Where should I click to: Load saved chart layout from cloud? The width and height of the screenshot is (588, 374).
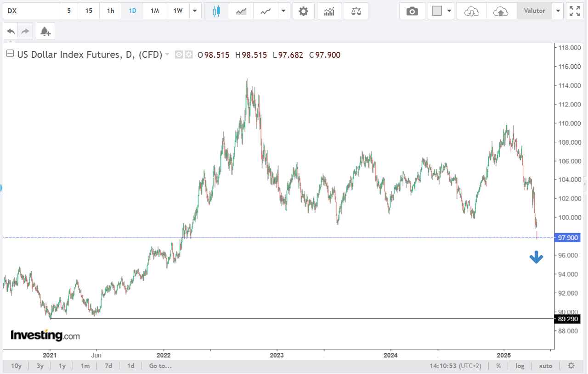[x=472, y=11]
